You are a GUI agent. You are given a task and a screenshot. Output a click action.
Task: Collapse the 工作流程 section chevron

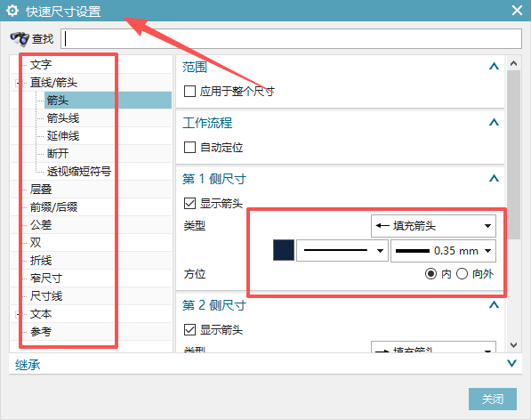[494, 122]
